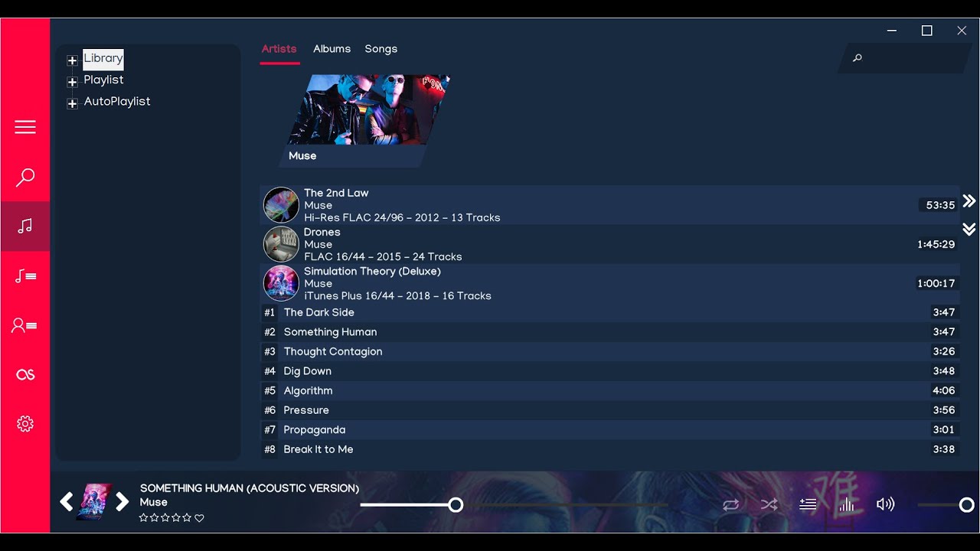The image size is (980, 551).
Task: Click the 1:00:17 album duration
Action: pyautogui.click(x=936, y=283)
